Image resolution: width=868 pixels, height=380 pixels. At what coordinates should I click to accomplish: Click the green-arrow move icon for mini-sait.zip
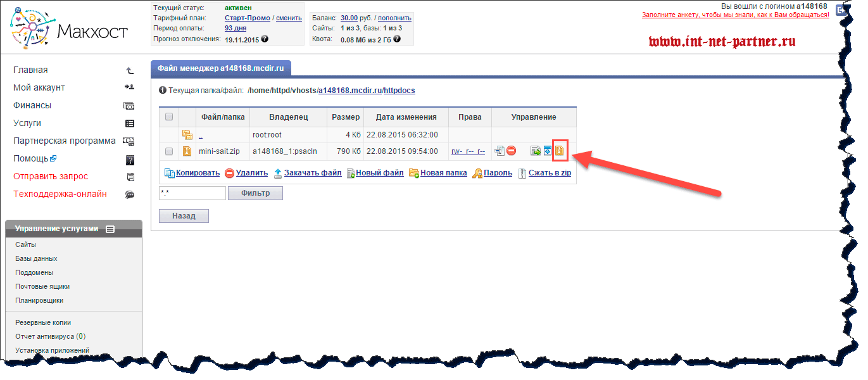(536, 151)
